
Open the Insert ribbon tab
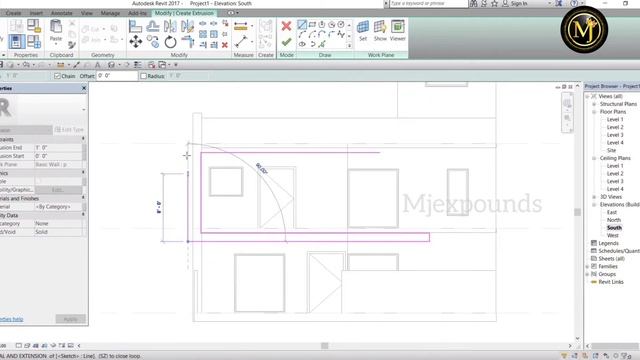coord(36,13)
